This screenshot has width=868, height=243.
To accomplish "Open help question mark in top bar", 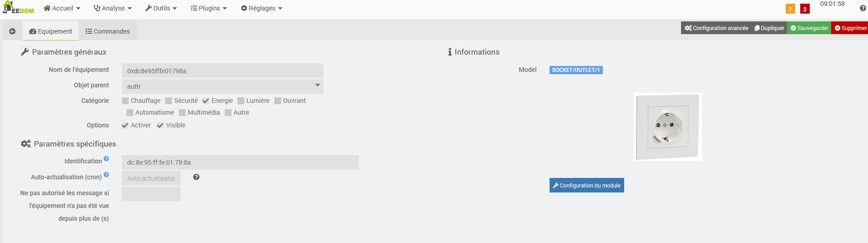I will tap(863, 8).
